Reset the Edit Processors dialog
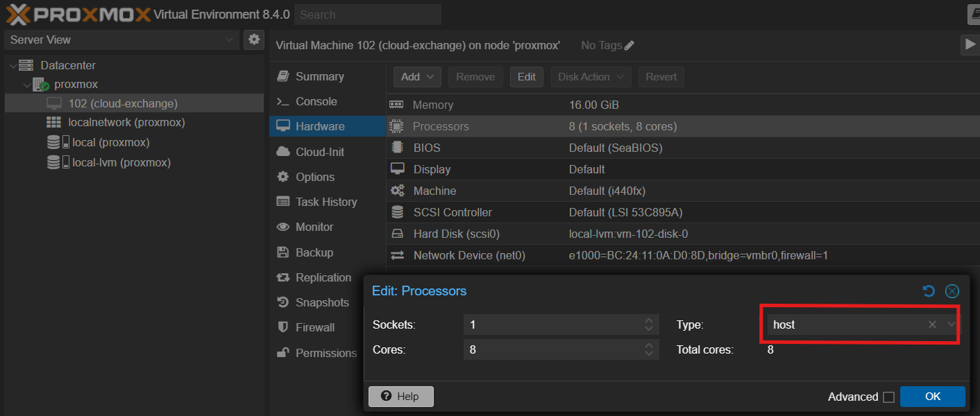Image resolution: width=980 pixels, height=416 pixels. (x=929, y=291)
